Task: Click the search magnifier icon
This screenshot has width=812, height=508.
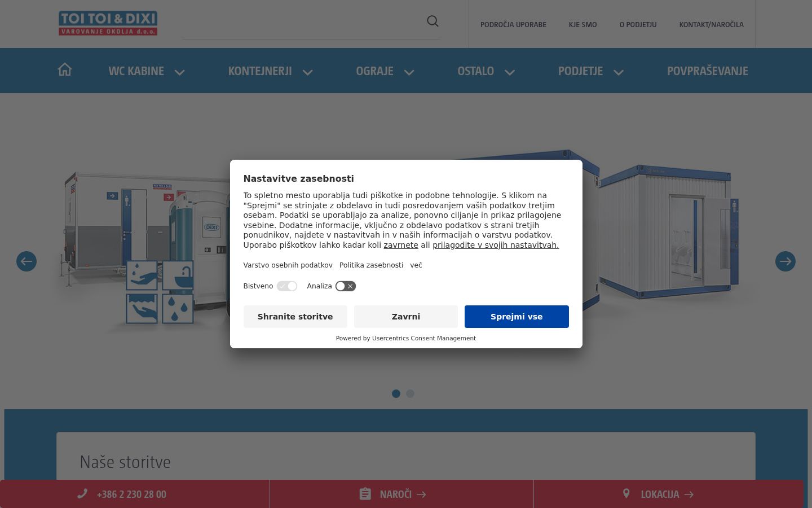Action: [433, 21]
